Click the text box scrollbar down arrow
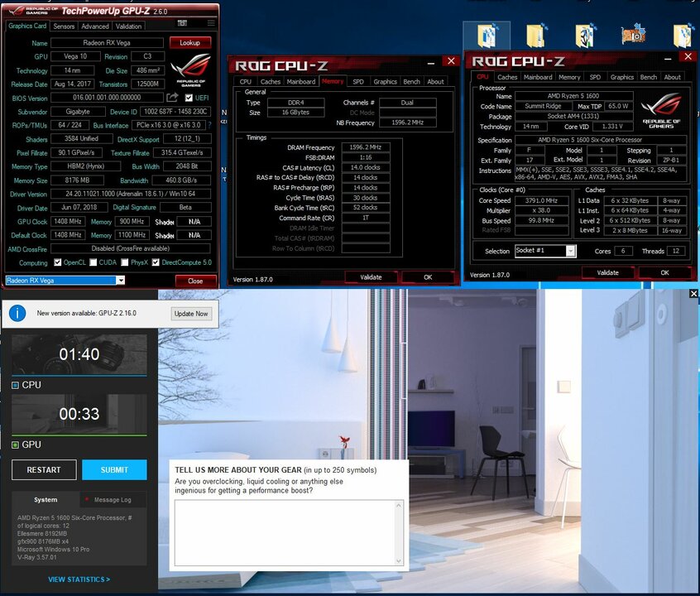This screenshot has height=596, width=700. point(399,561)
